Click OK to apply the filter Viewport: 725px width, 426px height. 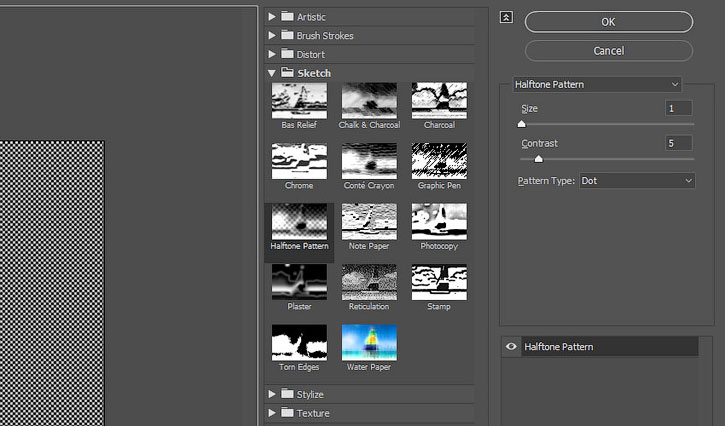click(608, 22)
